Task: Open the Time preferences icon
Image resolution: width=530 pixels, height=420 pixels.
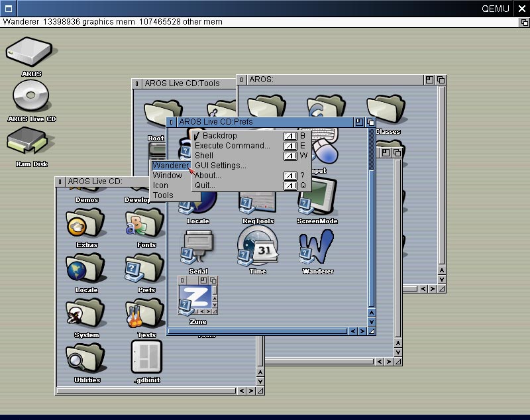Action: [x=258, y=246]
